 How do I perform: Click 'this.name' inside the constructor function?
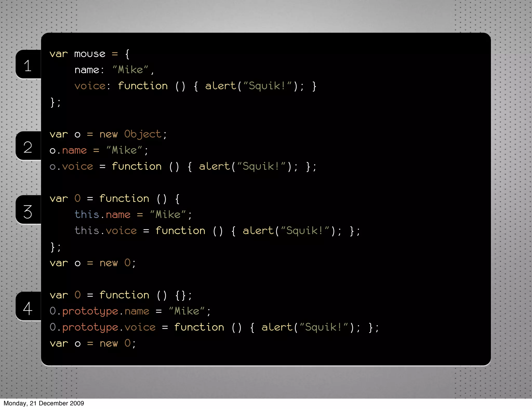tap(102, 215)
